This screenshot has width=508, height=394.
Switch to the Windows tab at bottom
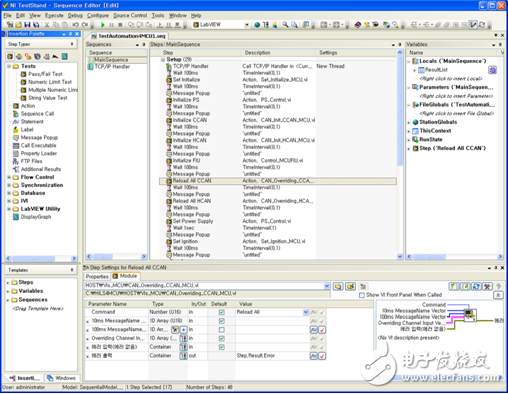click(x=62, y=378)
